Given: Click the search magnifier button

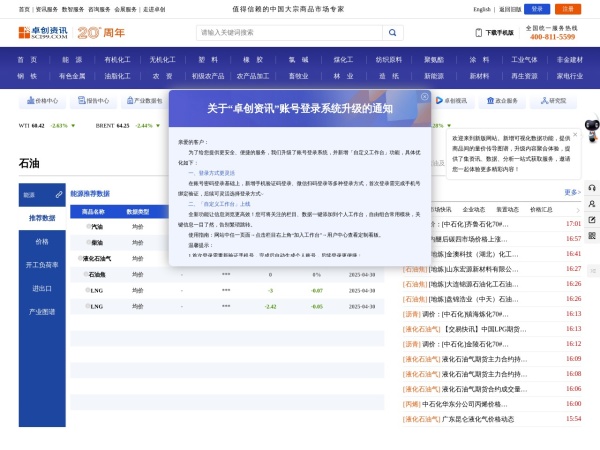Looking at the screenshot, I should [393, 33].
